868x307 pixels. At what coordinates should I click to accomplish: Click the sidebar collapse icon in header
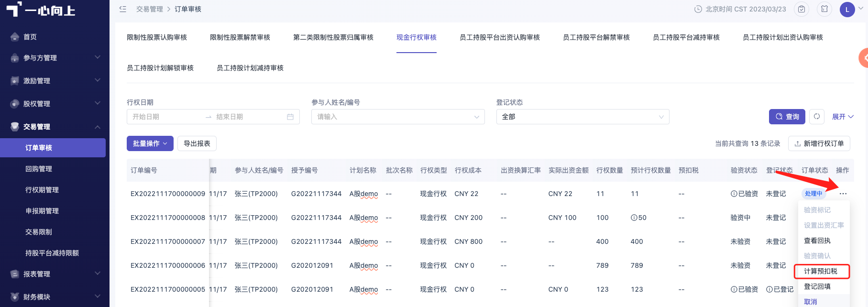(x=123, y=9)
